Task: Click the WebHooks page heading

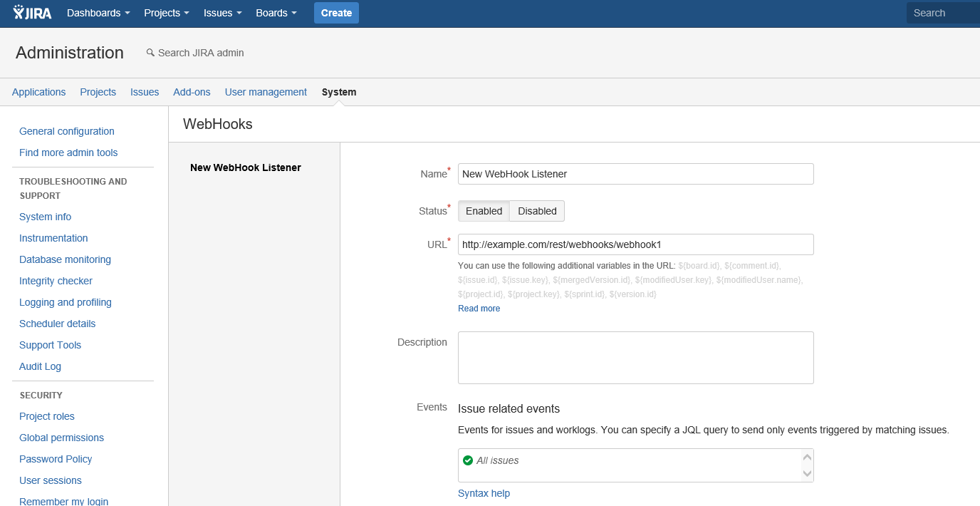Action: click(218, 124)
